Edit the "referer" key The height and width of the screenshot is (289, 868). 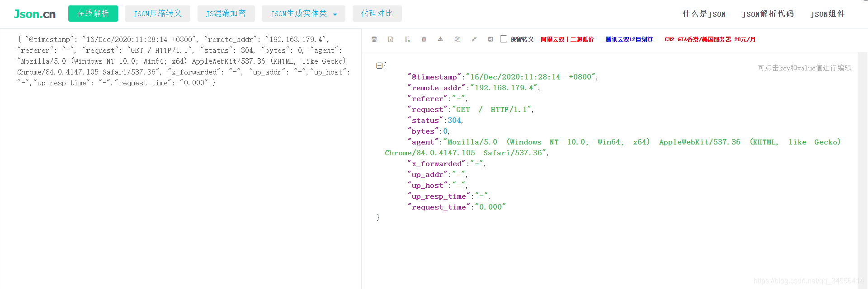(x=428, y=99)
